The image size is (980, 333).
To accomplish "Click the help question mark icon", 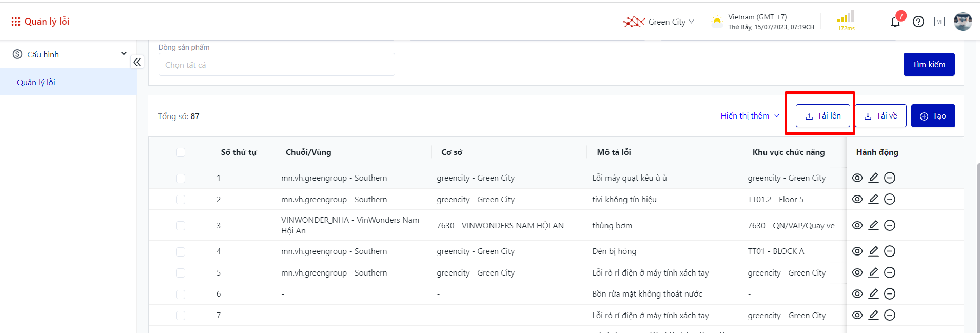I will click(918, 22).
